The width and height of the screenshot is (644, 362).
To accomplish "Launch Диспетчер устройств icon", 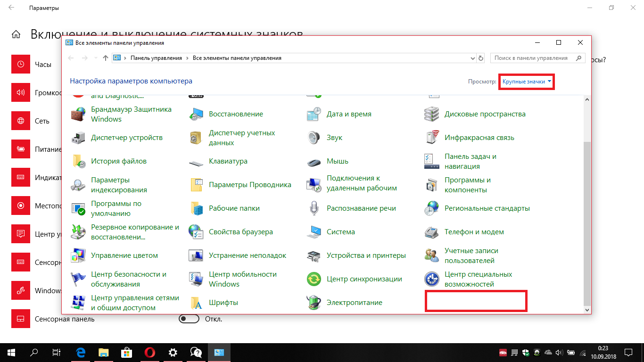I will [x=78, y=138].
